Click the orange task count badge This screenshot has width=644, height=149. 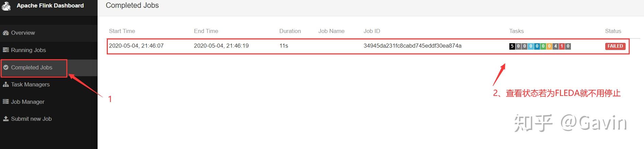[549, 46]
